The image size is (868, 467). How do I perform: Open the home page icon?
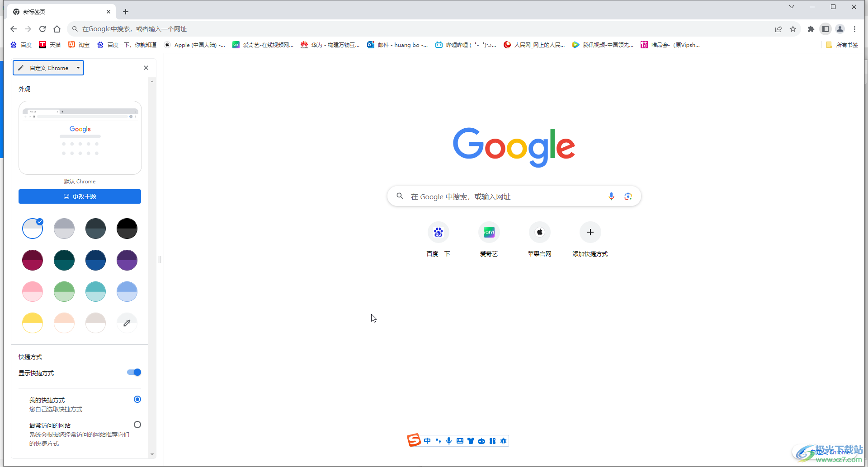pos(57,29)
